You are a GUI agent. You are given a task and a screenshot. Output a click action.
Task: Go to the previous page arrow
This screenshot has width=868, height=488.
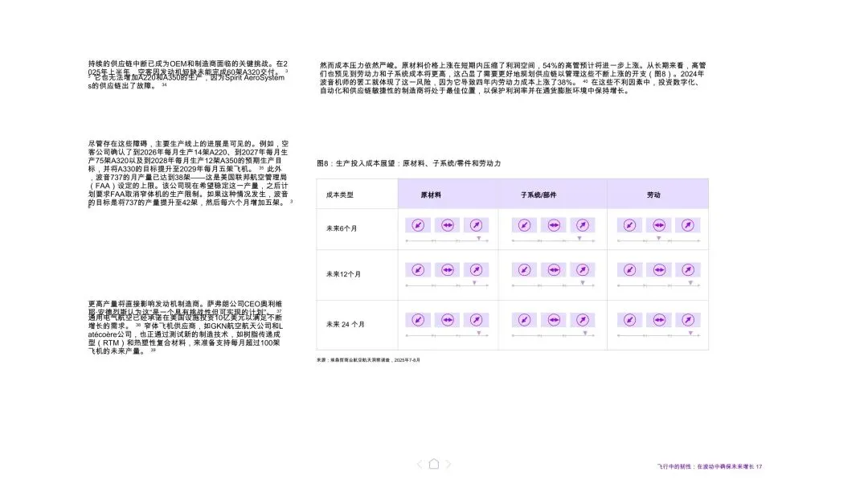pos(419,464)
